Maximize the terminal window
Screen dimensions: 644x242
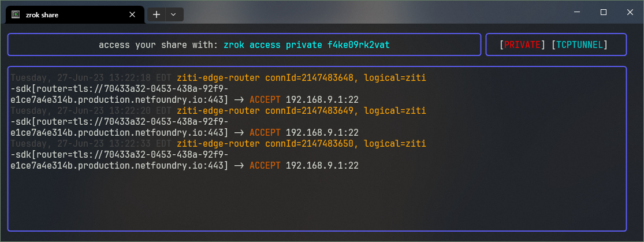point(604,12)
